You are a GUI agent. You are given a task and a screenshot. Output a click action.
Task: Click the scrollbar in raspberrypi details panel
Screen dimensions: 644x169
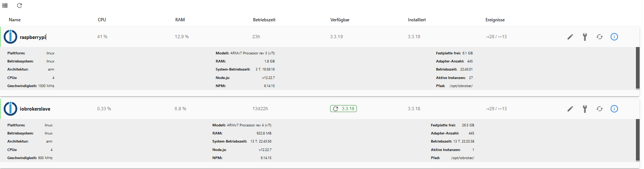coord(638,68)
